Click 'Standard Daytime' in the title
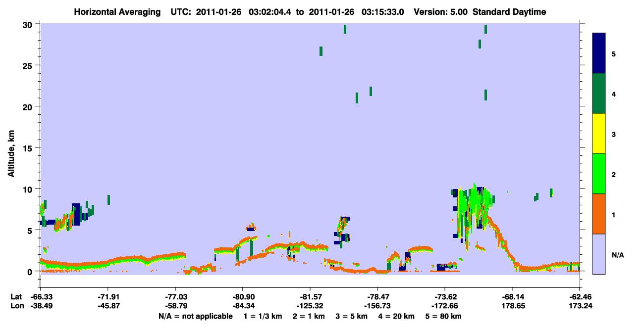This screenshot has height=330, width=644. (509, 12)
